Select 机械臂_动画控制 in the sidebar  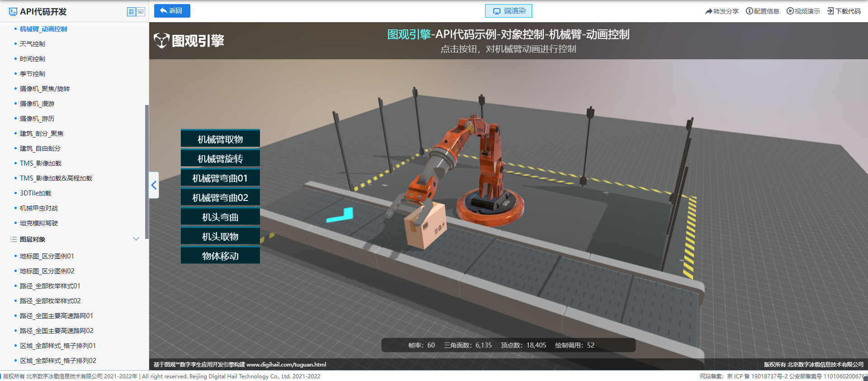point(43,29)
